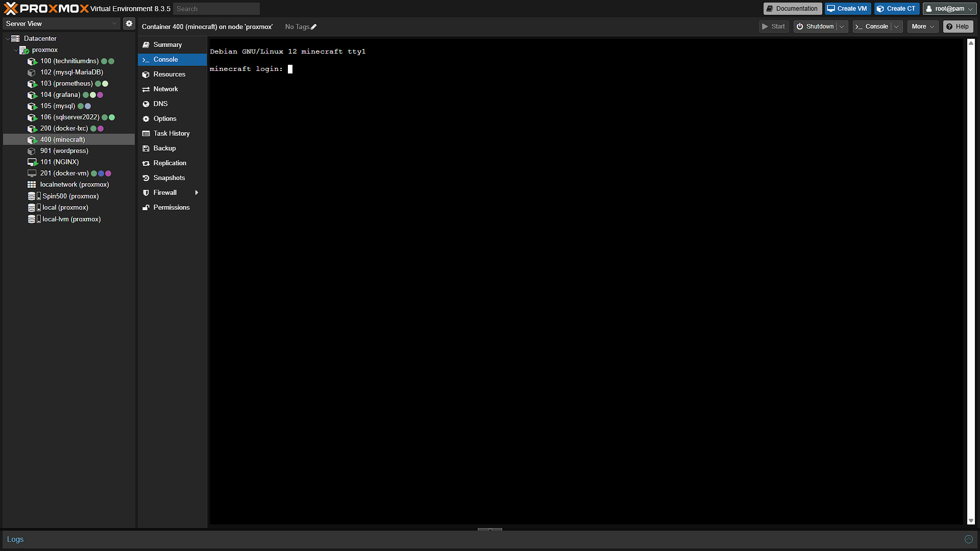Image resolution: width=980 pixels, height=551 pixels.
Task: Click the Spin500 (proxmox) storage icon
Action: (x=34, y=196)
